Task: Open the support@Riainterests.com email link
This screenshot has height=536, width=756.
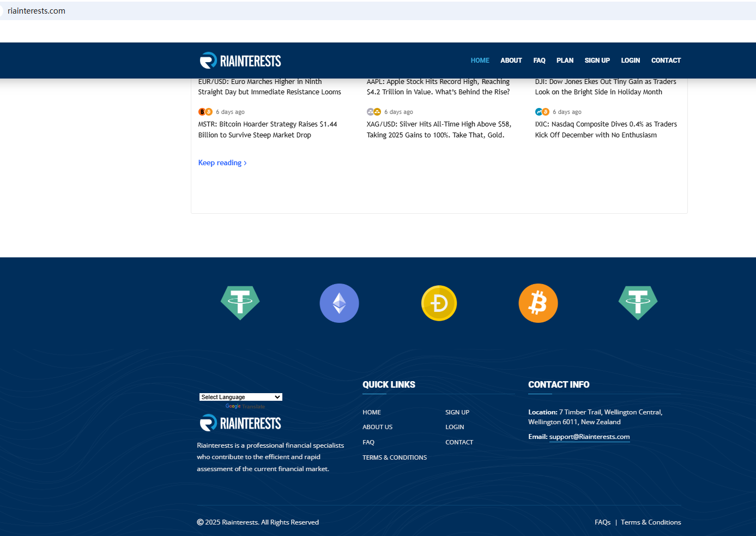Action: [x=589, y=437]
